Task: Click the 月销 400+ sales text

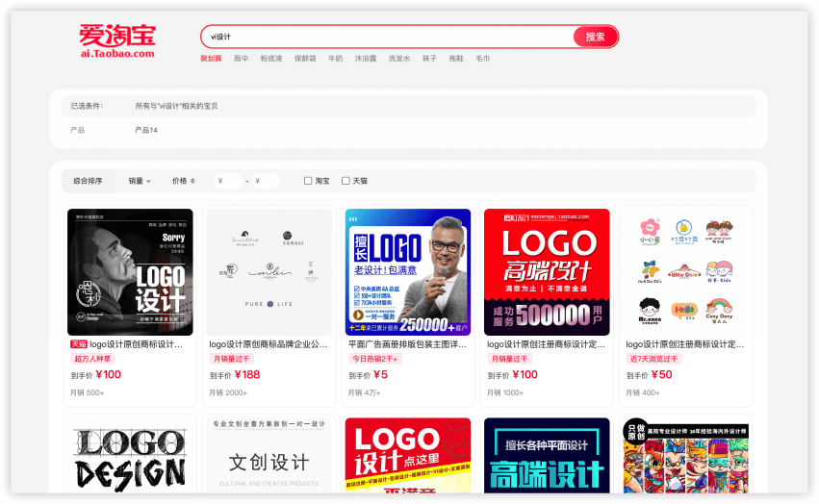Action: tap(643, 392)
